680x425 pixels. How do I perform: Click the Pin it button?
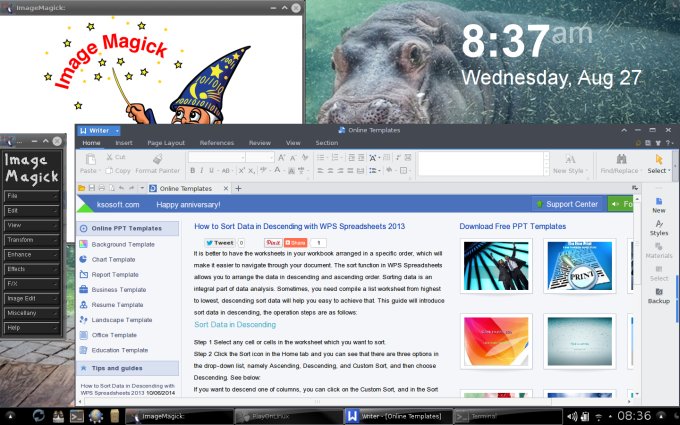point(273,243)
